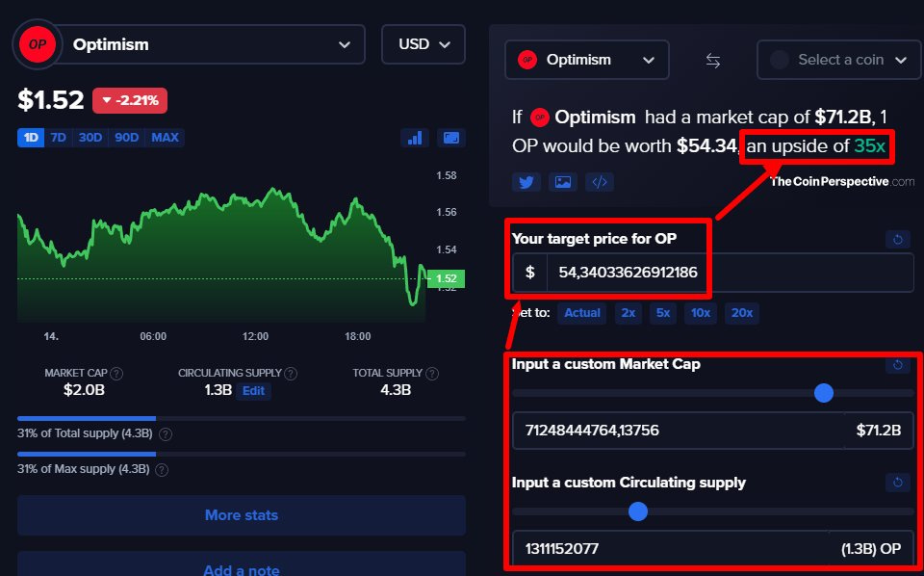Set target price to 2x
Screen dimensions: 924x576
[x=629, y=313]
